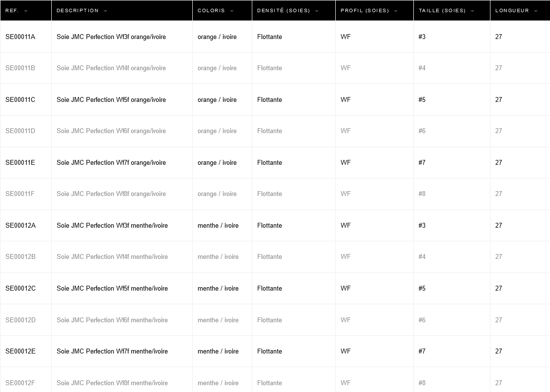Screen dimensions: 550x392
Task: Click the DENSITÉ (SOIES) sort arrow
Action: point(317,11)
